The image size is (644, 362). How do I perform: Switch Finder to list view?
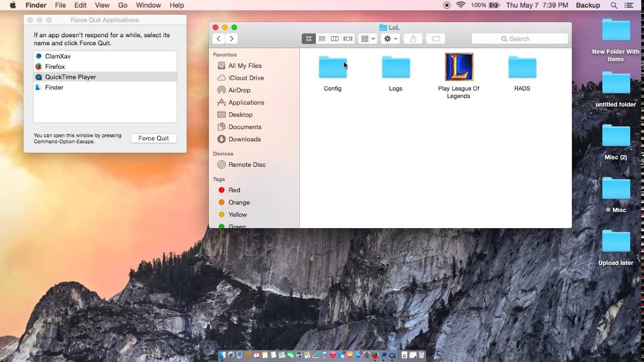322,39
